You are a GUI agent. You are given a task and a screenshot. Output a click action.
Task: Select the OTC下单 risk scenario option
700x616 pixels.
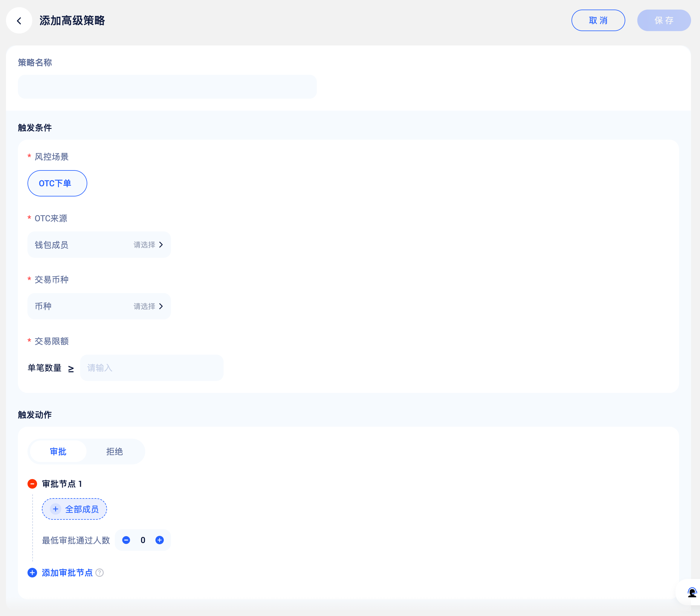57,183
